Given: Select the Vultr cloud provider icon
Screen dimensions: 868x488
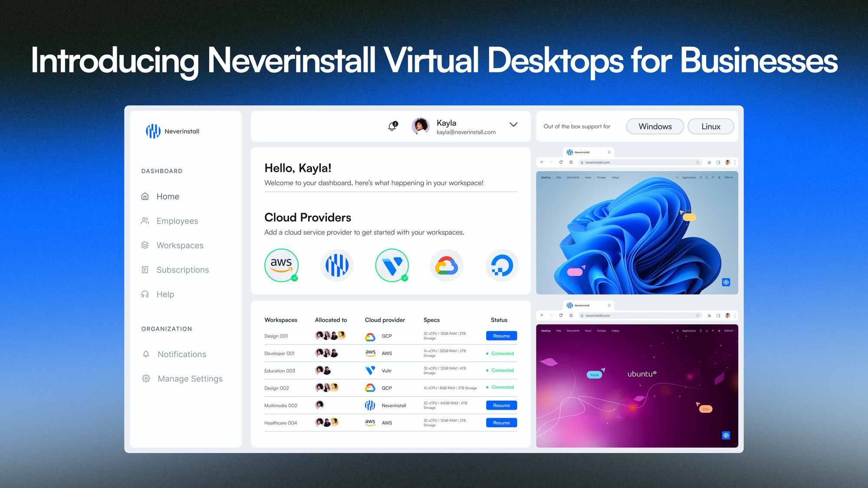Looking at the screenshot, I should pos(392,265).
